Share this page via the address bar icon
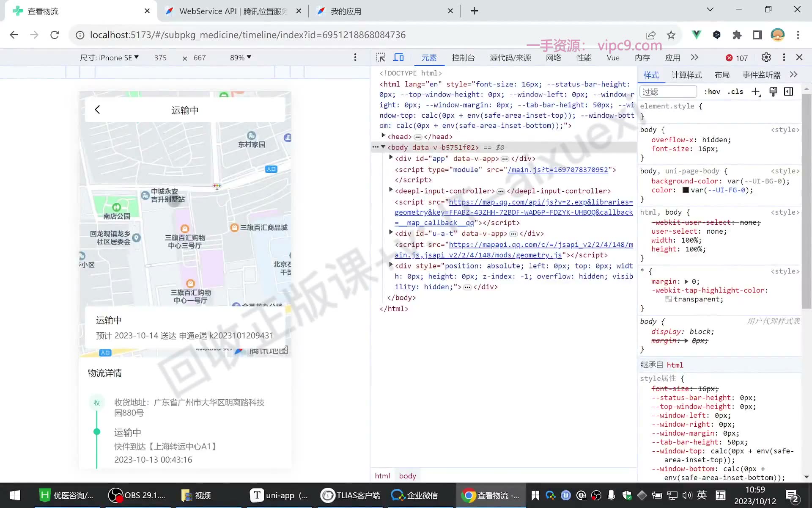Image resolution: width=812 pixels, height=508 pixels. coord(651,35)
